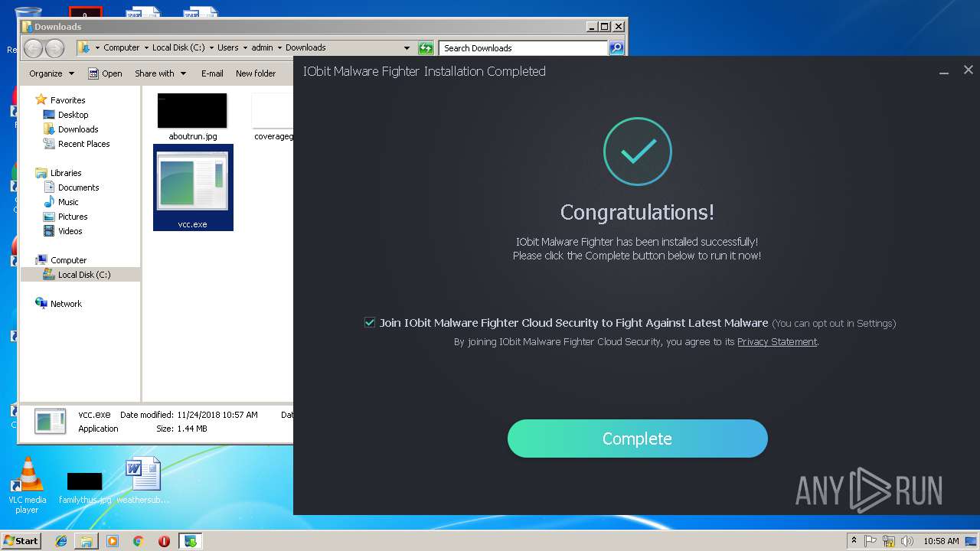The height and width of the screenshot is (551, 980).
Task: Click the taskbar clock 10:58 AM
Action: (941, 541)
